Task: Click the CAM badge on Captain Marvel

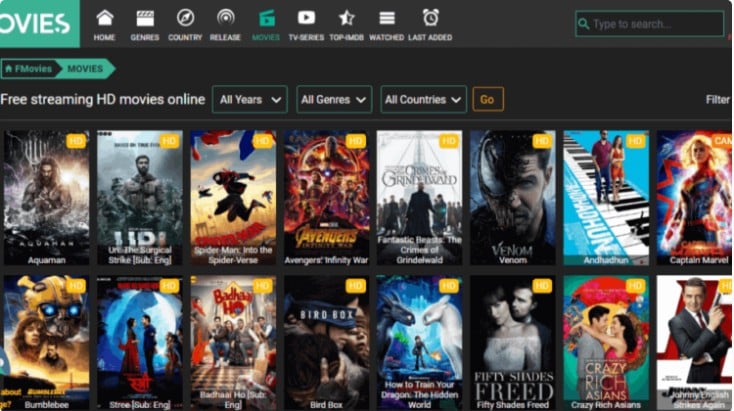Action: tap(722, 141)
